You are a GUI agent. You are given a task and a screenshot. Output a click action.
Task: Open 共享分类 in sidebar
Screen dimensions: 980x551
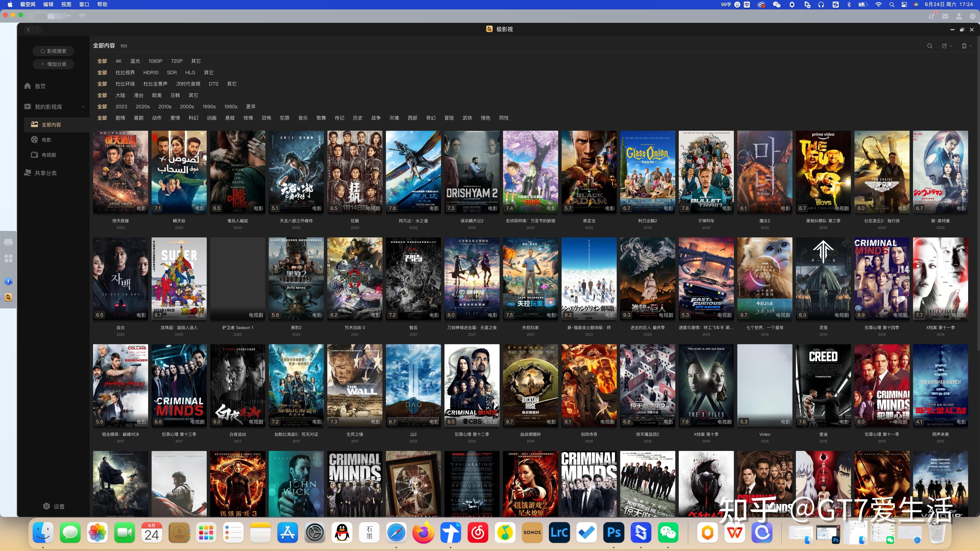(45, 173)
